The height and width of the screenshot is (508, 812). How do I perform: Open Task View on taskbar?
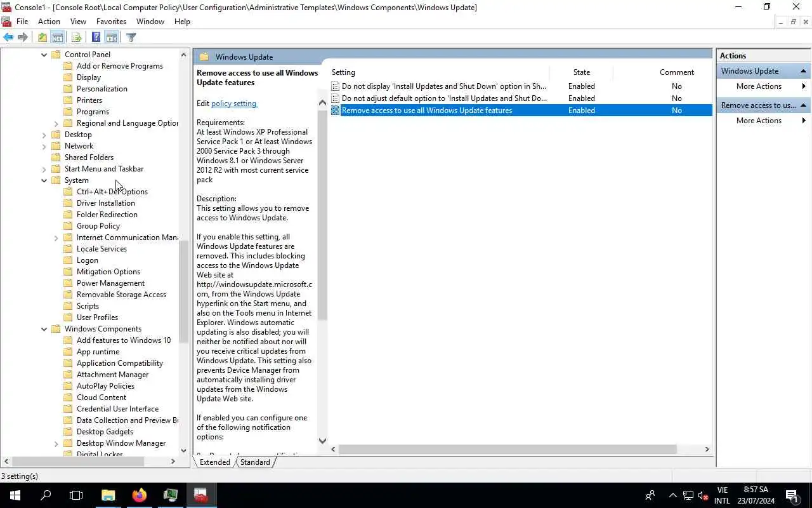[76, 495]
